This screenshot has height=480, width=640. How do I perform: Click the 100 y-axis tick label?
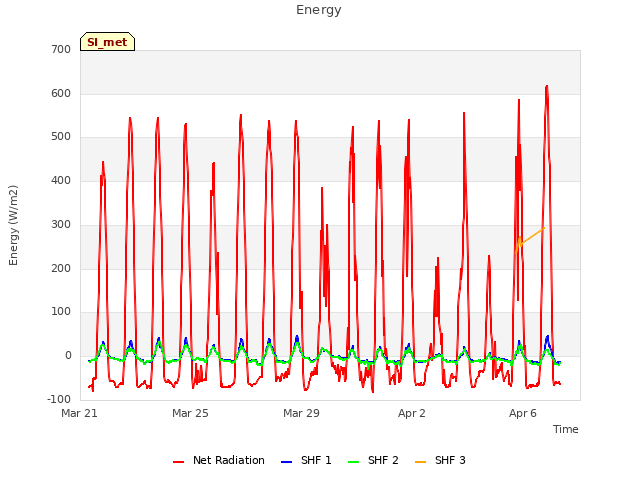tap(61, 312)
